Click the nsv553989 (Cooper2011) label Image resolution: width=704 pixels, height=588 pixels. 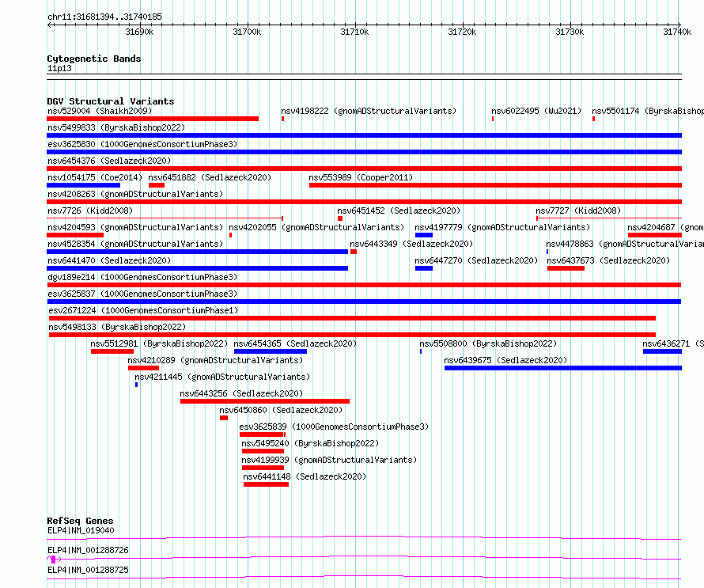click(x=361, y=177)
